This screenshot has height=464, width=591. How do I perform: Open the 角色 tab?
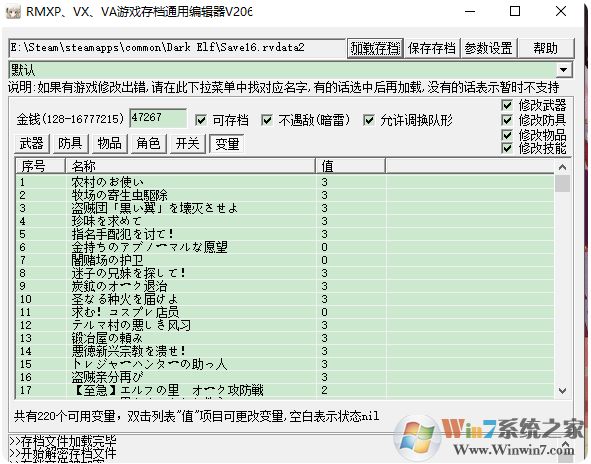149,144
